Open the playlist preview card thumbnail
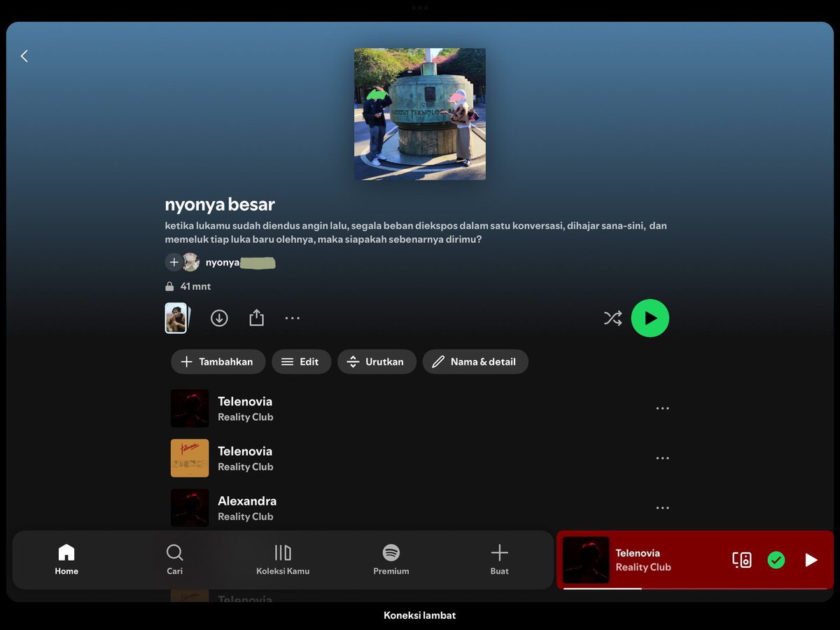840x630 pixels. pyautogui.click(x=176, y=318)
